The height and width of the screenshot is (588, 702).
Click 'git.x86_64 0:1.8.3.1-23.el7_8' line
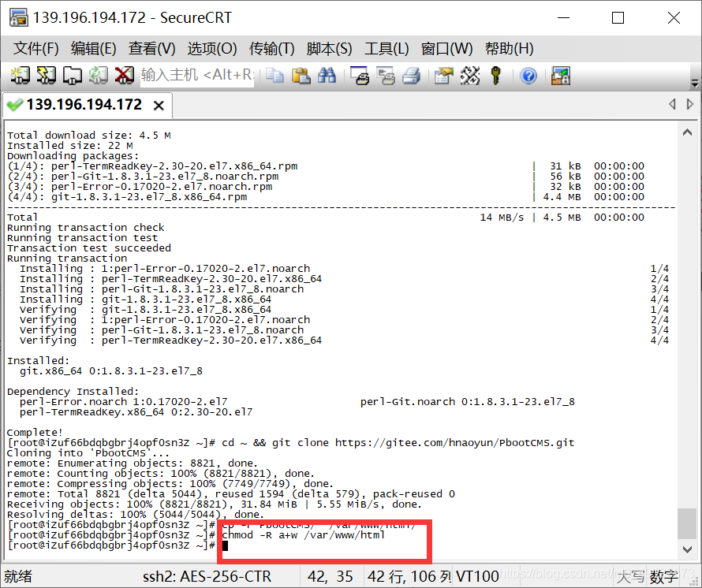[x=111, y=371]
